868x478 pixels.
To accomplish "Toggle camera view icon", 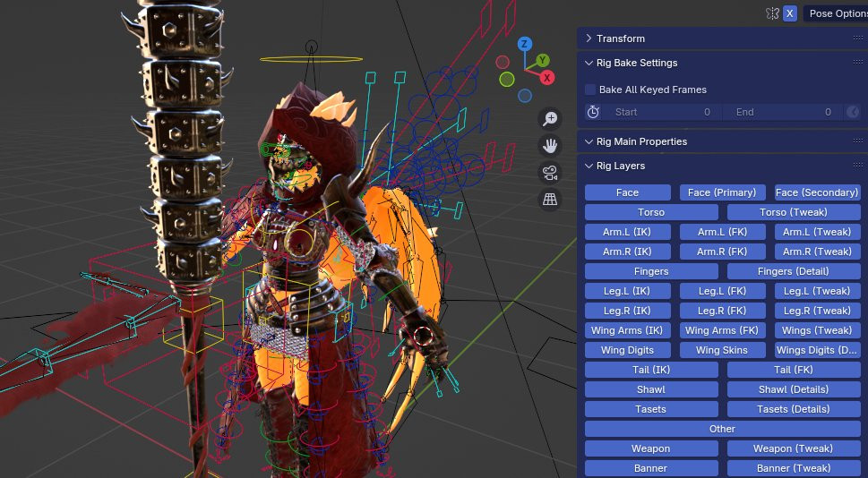I will [x=550, y=173].
